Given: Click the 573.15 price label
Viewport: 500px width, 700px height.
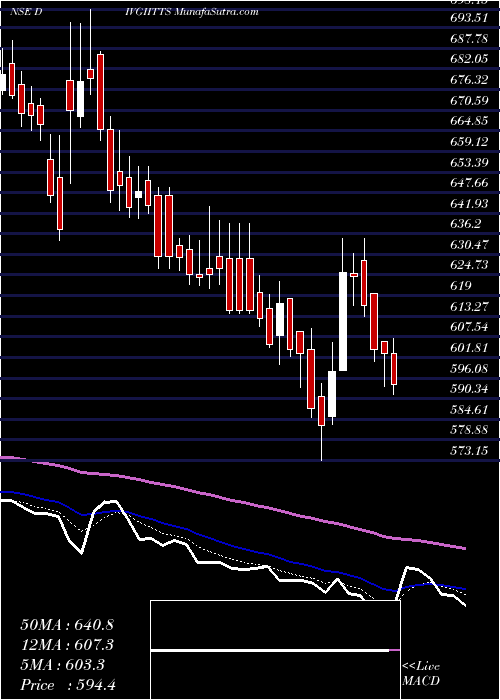Looking at the screenshot, I should tap(469, 451).
